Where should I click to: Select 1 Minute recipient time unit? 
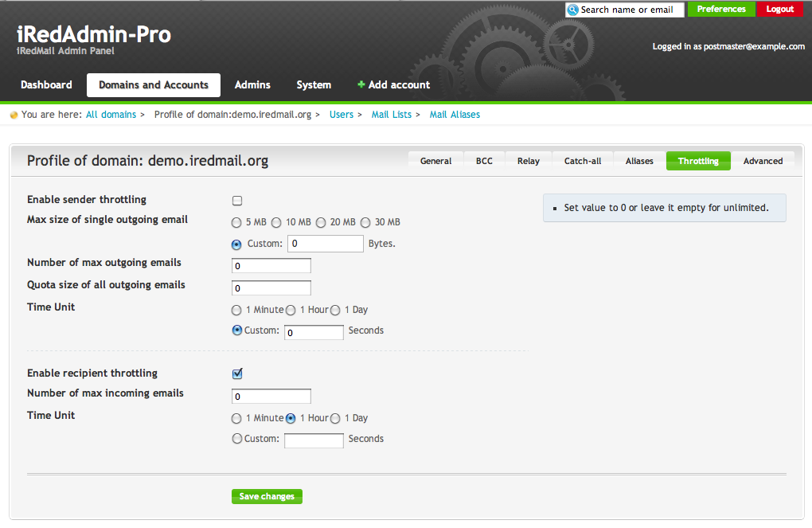click(236, 418)
